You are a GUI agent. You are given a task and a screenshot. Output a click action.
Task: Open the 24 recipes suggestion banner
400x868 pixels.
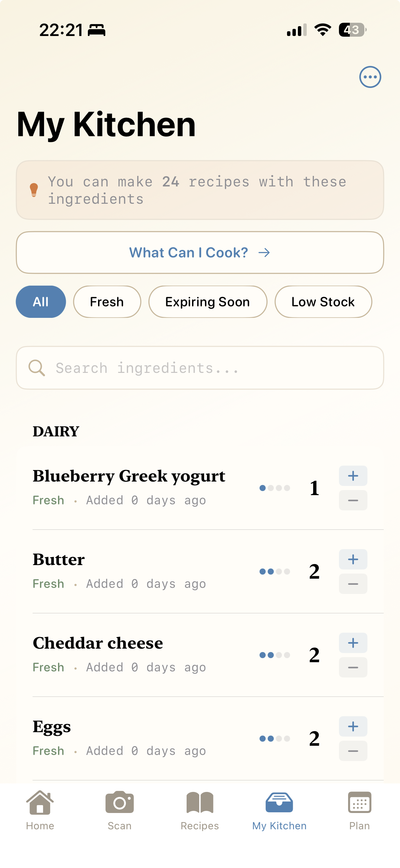click(x=200, y=190)
